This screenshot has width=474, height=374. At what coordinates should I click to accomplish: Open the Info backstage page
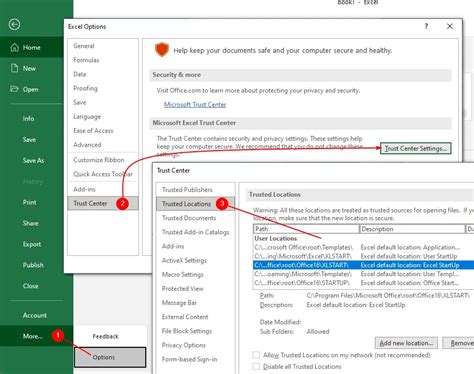(28, 118)
